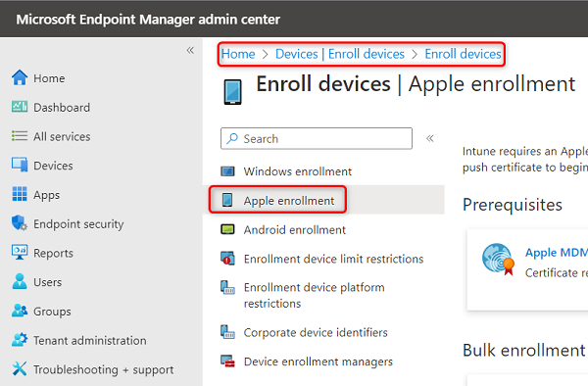Click the Groups people icon
The image size is (588, 386).
[20, 311]
